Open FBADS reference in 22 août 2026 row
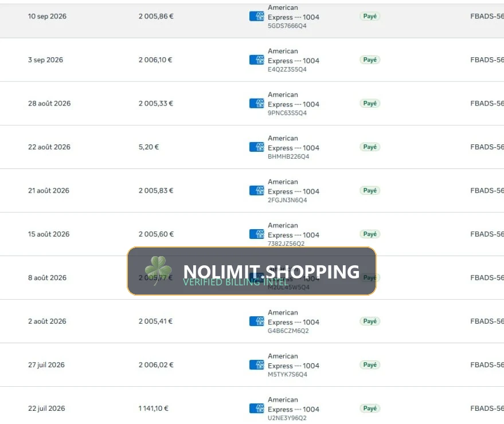This screenshot has width=504, height=424. point(487,147)
